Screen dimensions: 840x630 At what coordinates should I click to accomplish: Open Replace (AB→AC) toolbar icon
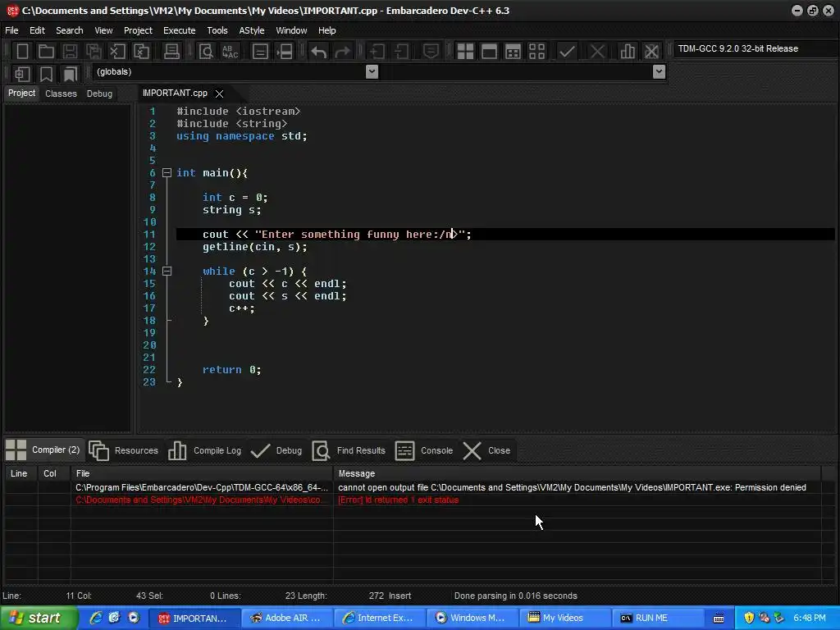point(230,52)
